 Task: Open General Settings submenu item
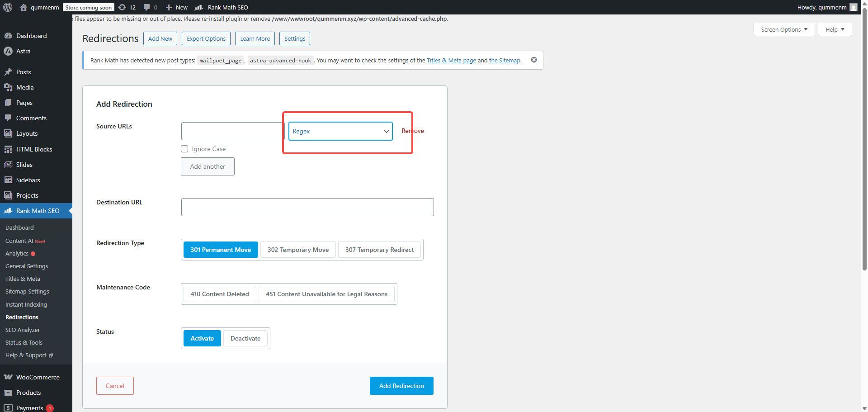27,266
